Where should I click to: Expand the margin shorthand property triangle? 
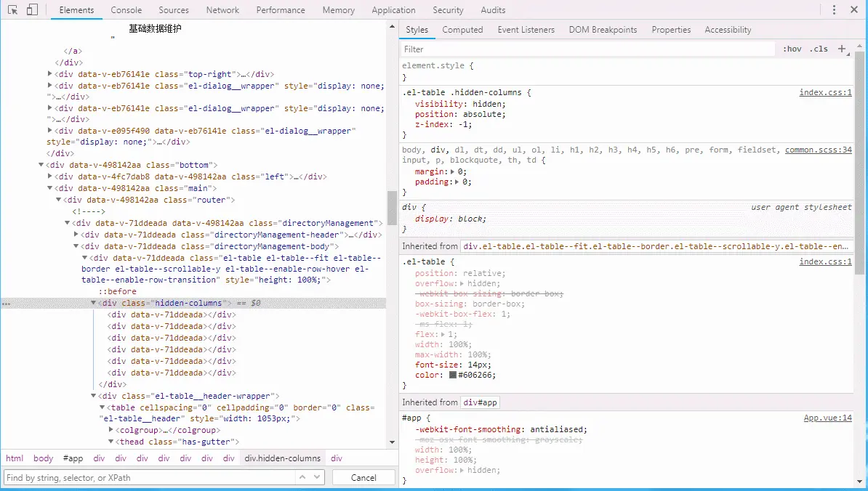click(454, 171)
